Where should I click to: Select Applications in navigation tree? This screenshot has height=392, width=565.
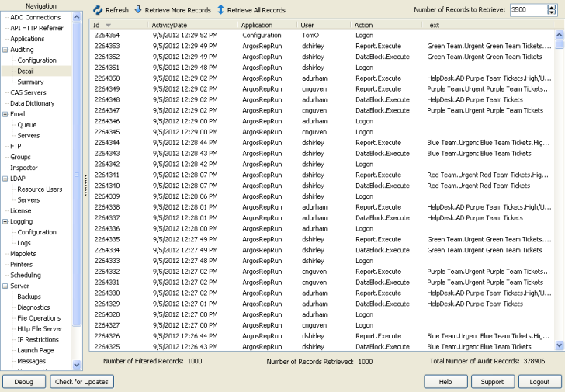27,39
